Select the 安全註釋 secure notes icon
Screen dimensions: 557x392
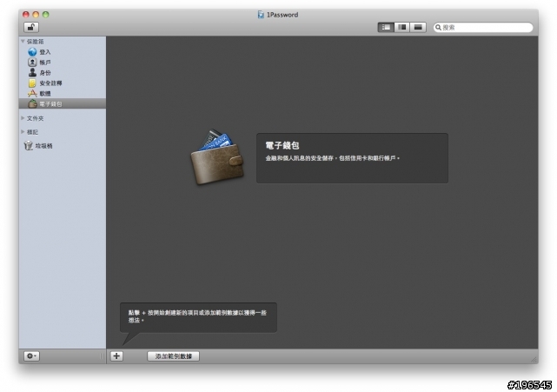[32, 83]
